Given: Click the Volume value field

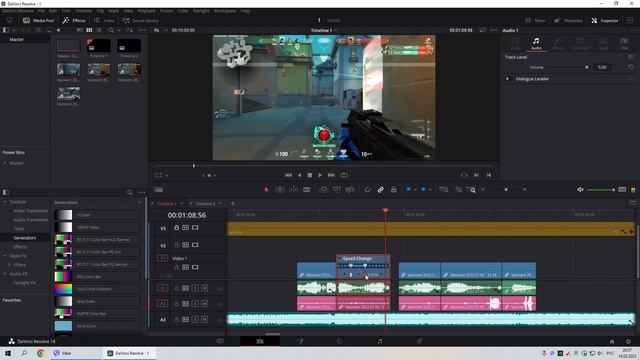Looking at the screenshot, I should (602, 67).
